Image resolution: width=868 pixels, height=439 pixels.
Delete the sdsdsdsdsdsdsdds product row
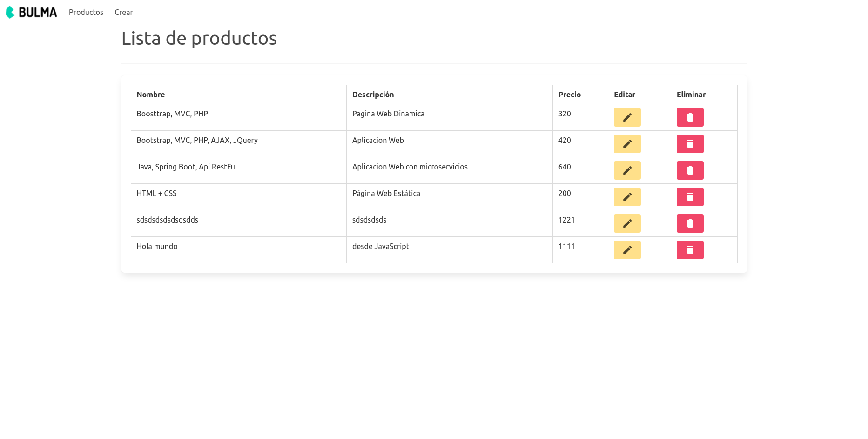690,223
